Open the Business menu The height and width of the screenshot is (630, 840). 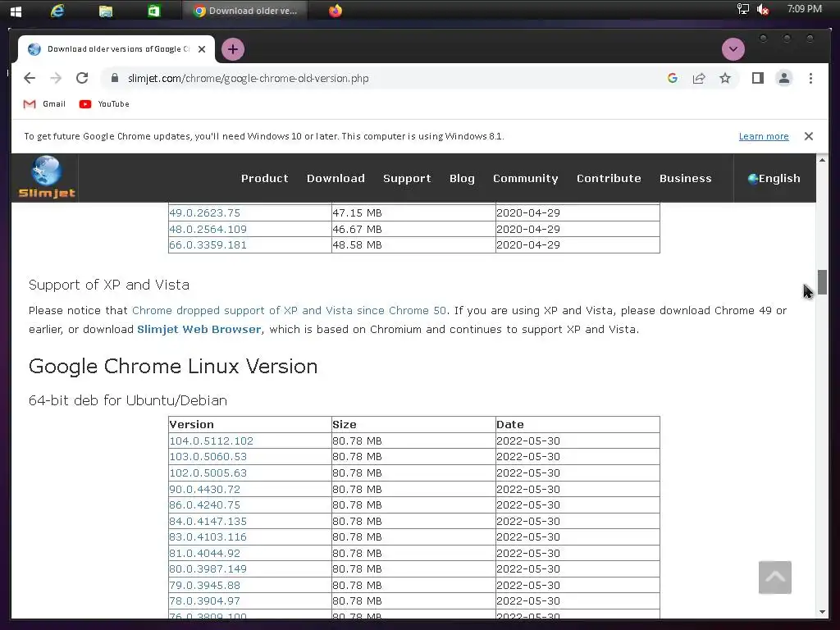685,178
